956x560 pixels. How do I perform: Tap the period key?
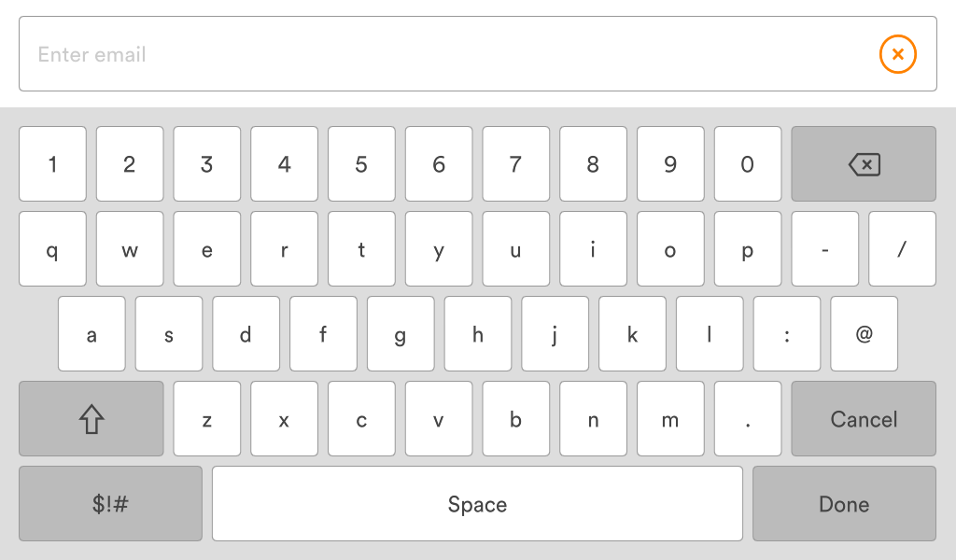point(748,419)
